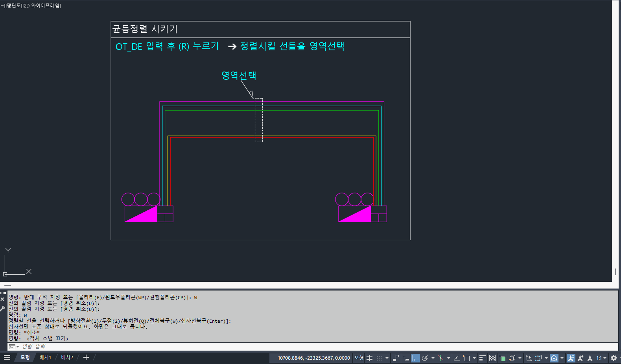Open the [2D 와이어프레임] visual style label
The image size is (621, 364).
tap(42, 6)
